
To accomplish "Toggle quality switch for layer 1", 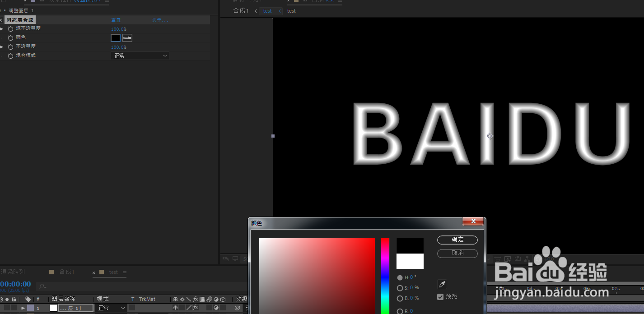I will tap(189, 308).
